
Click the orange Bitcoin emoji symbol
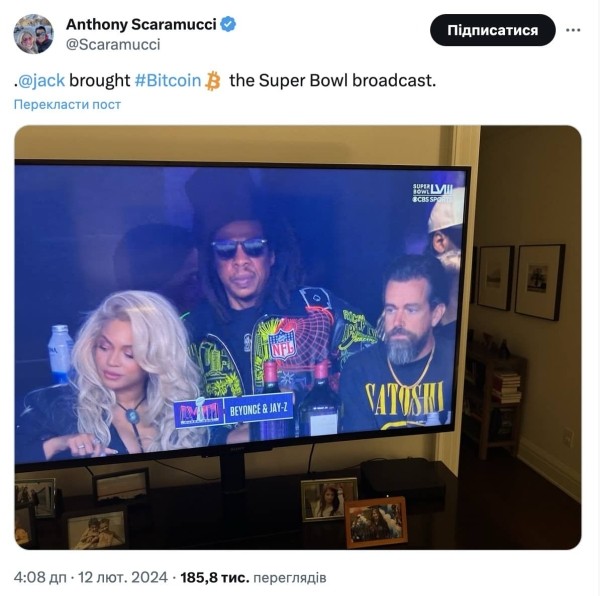(213, 81)
